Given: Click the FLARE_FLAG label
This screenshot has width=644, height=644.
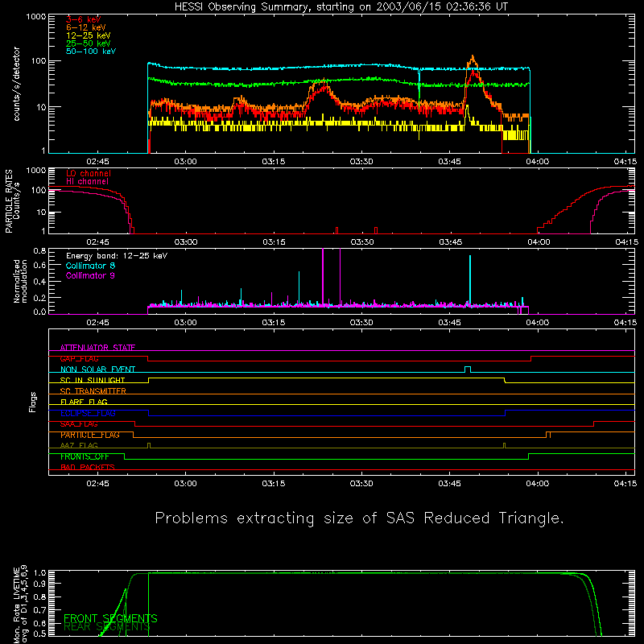Looking at the screenshot, I should click(x=84, y=402).
